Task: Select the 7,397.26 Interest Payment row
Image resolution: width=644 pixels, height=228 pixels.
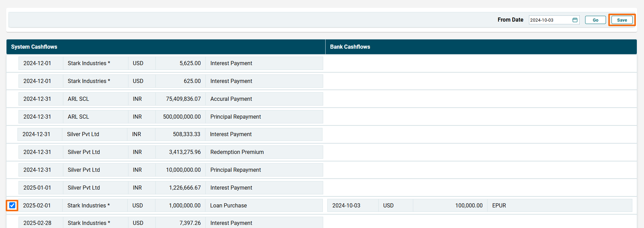Action: [x=171, y=223]
